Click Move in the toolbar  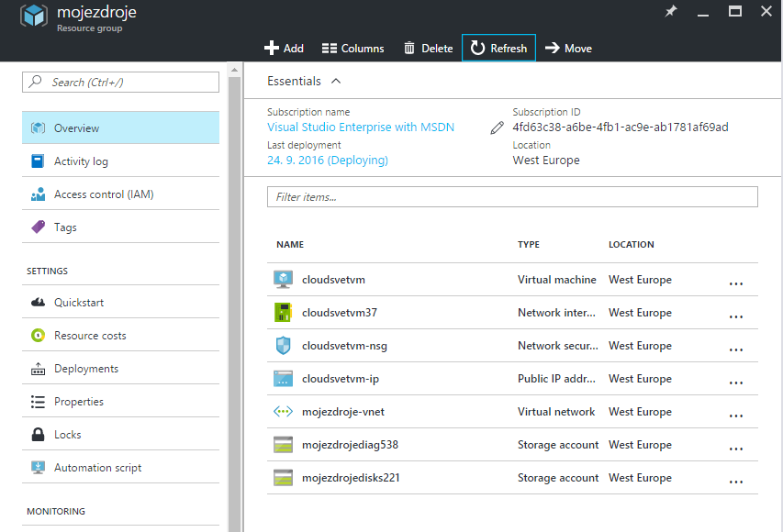(568, 48)
